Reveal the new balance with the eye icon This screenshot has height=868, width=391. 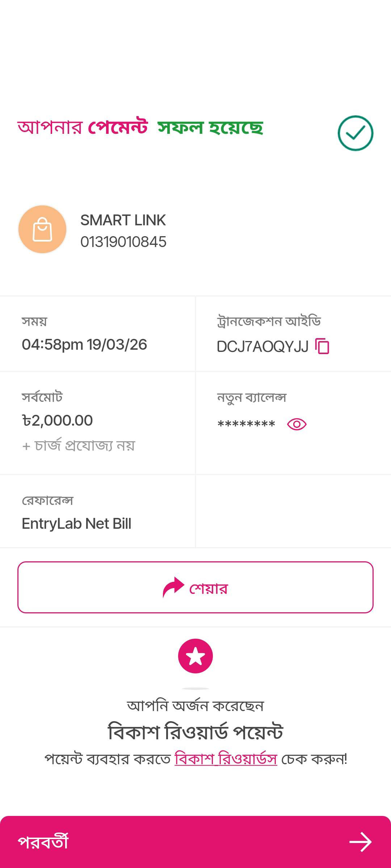tap(297, 424)
